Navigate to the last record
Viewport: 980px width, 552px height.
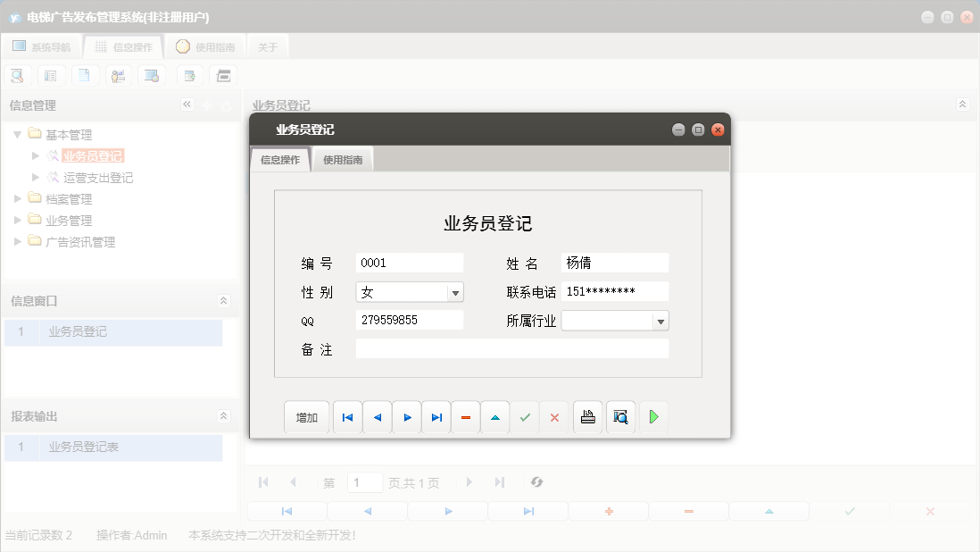tap(436, 416)
